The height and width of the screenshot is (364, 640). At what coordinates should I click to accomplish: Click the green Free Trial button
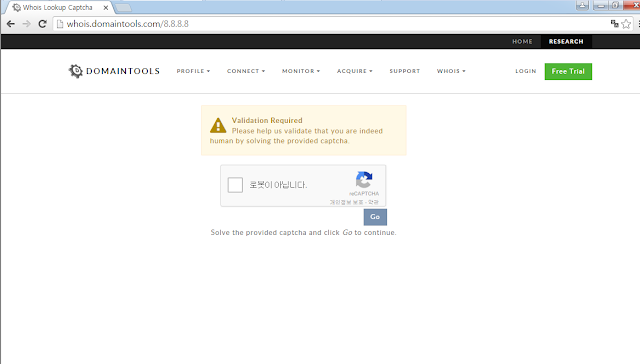point(568,71)
